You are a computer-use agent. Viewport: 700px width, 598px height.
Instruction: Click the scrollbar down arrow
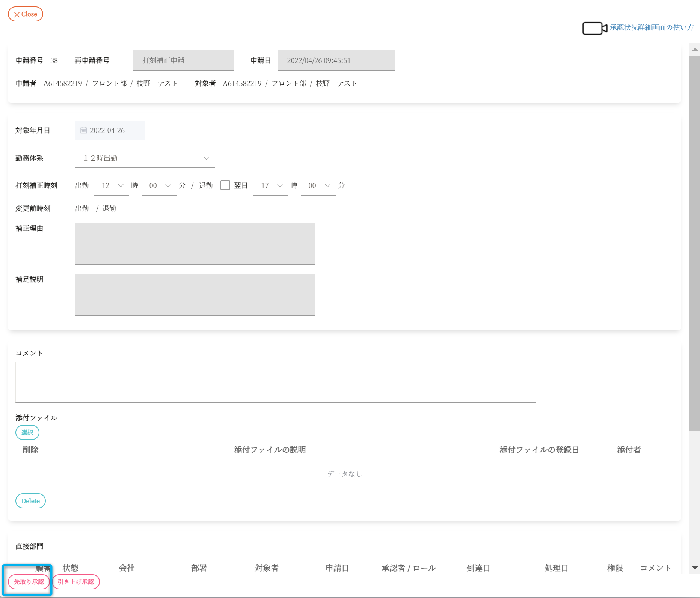click(x=695, y=568)
